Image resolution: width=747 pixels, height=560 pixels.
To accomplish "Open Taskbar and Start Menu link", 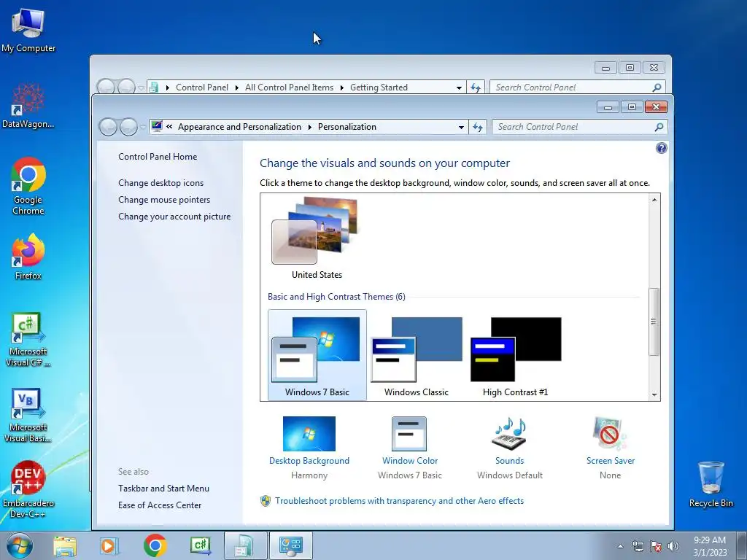I will pos(164,488).
